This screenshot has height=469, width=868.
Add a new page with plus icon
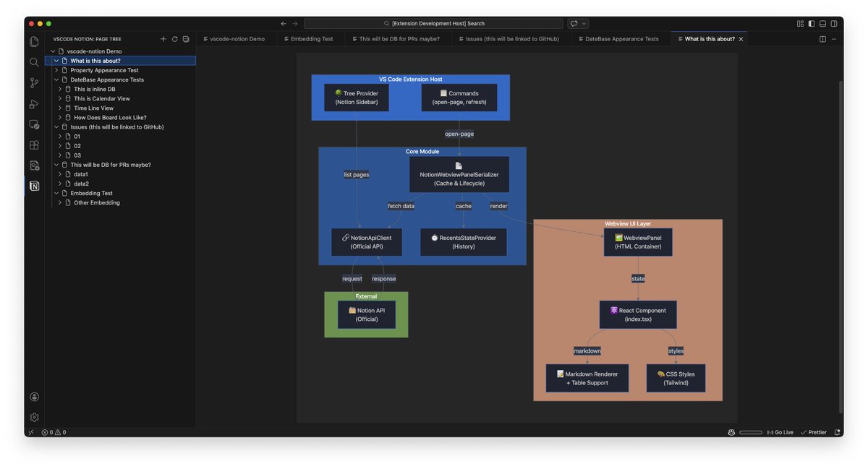(163, 39)
